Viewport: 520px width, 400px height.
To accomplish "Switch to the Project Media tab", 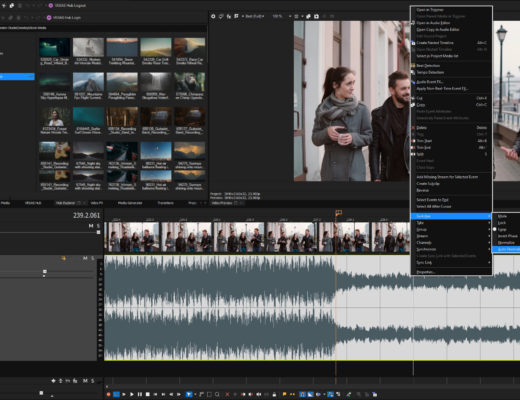I will tap(5, 203).
